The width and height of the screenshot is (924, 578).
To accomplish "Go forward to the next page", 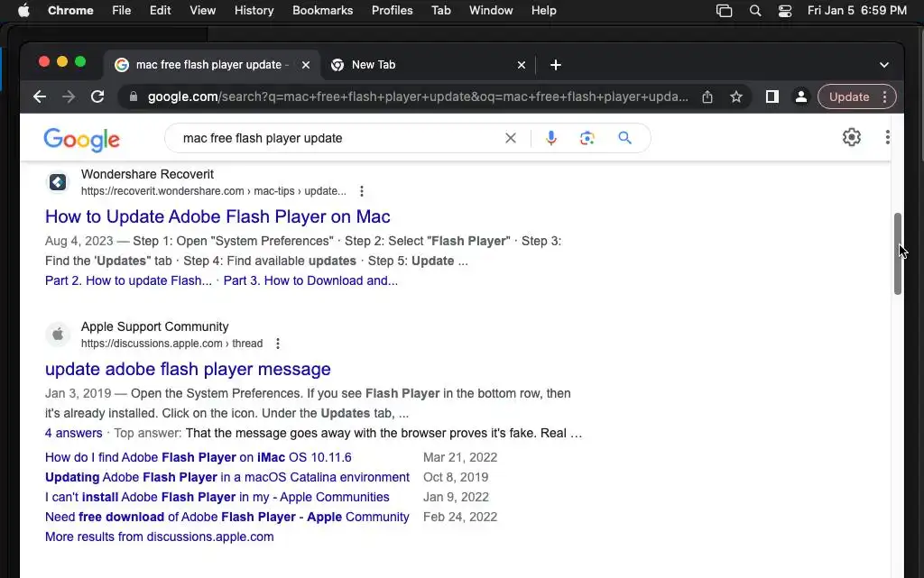I will pos(69,96).
